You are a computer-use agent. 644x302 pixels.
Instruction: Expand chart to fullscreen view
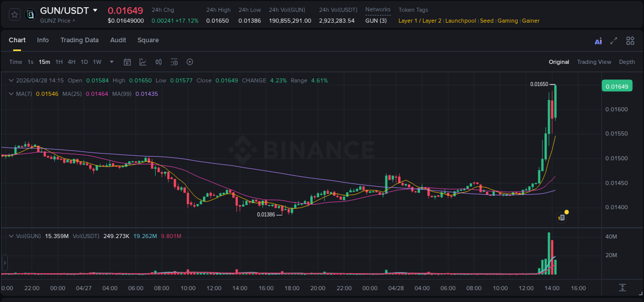(614, 41)
